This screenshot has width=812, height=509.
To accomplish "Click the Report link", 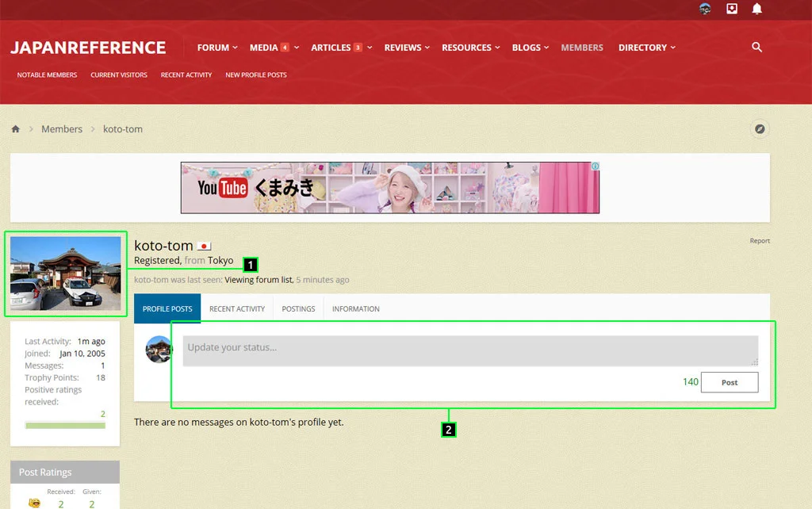I will (760, 241).
